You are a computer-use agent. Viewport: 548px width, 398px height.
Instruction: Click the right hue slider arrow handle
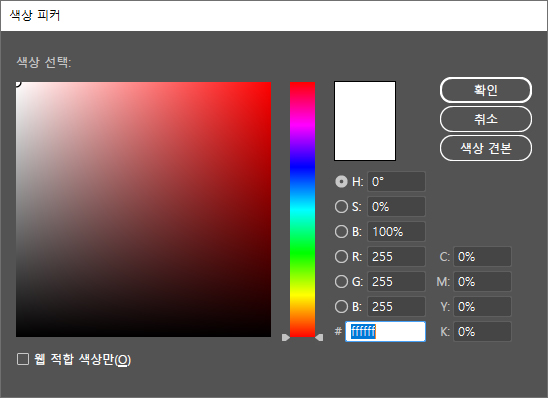pos(319,337)
